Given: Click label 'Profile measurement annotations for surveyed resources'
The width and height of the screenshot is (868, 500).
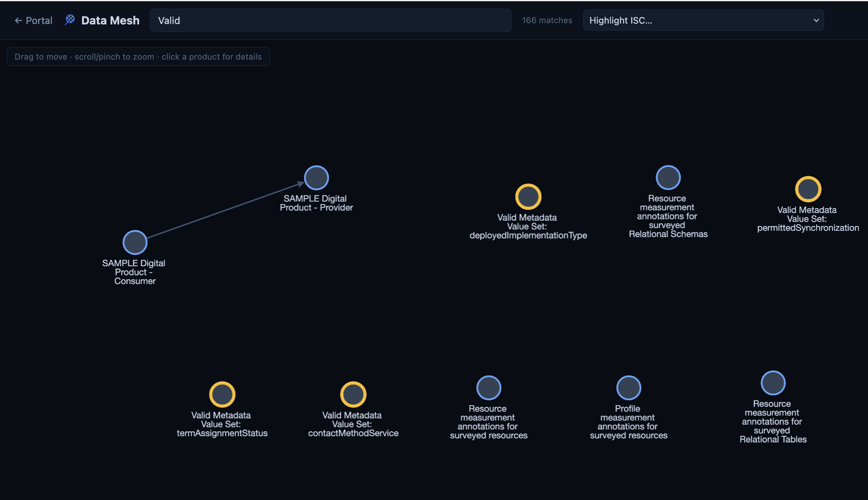Looking at the screenshot, I should pyautogui.click(x=629, y=422).
